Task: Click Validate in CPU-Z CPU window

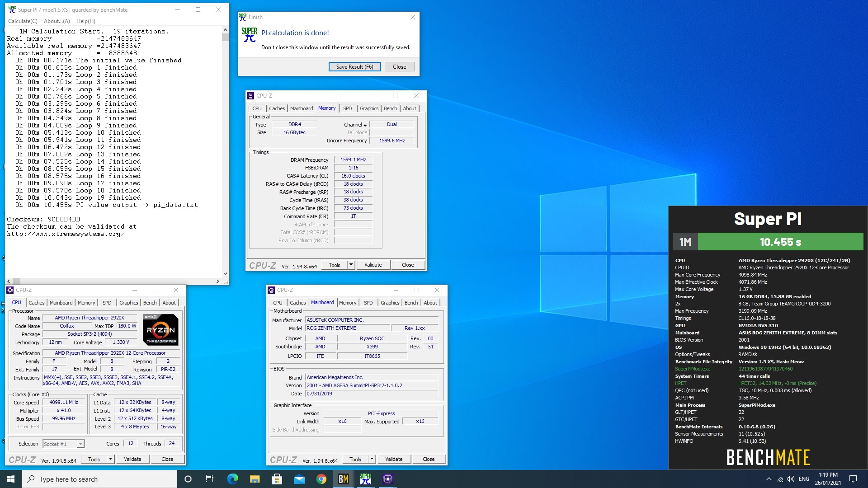Action: click(x=132, y=459)
